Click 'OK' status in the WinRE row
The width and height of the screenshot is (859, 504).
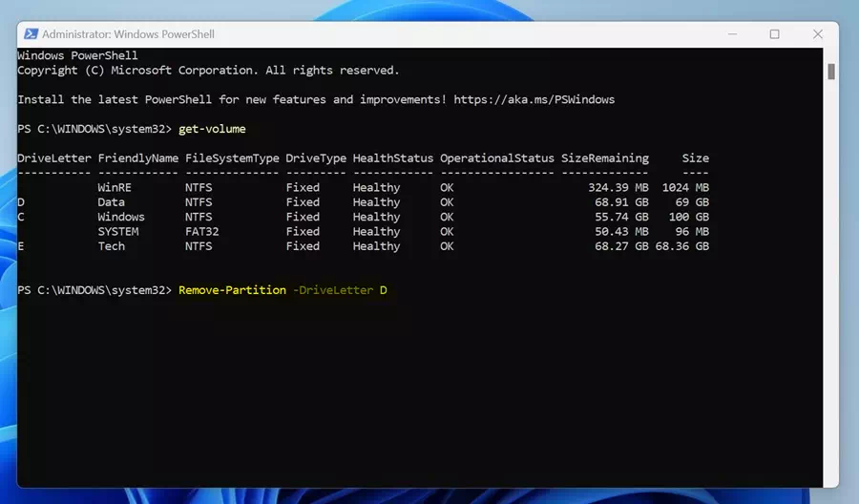click(447, 187)
